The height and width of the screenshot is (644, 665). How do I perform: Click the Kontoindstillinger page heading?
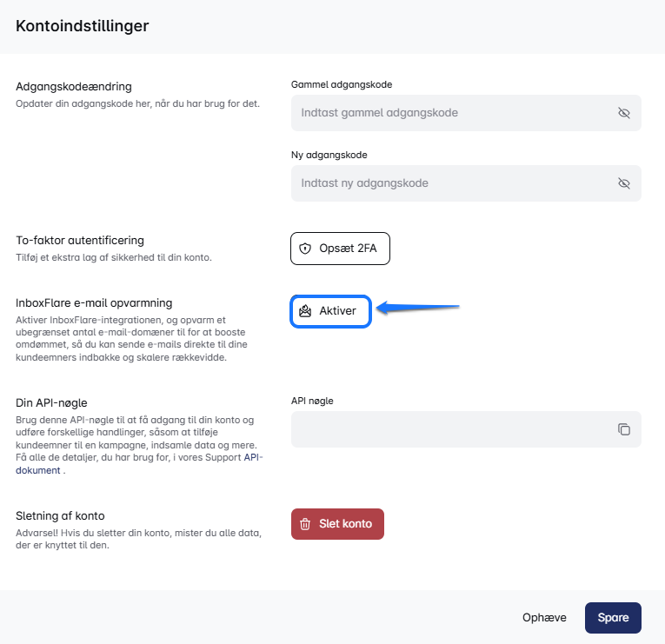tap(83, 26)
